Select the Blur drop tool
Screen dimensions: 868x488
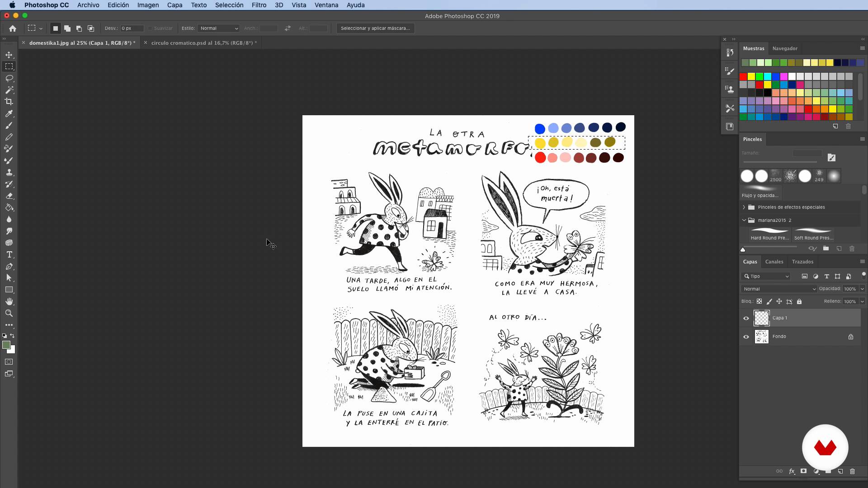click(x=9, y=219)
